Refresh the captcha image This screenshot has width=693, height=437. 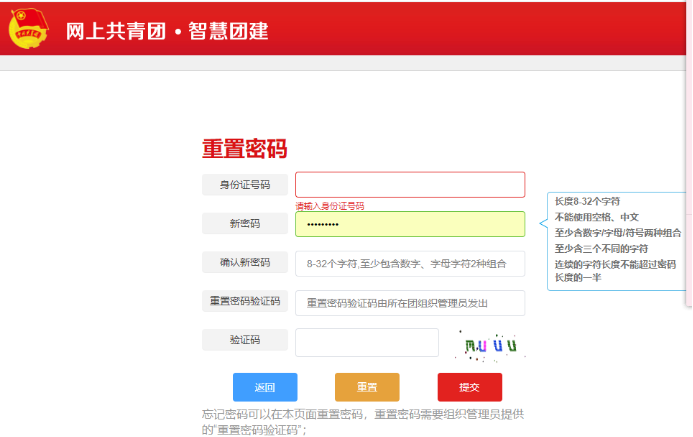pyautogui.click(x=489, y=345)
